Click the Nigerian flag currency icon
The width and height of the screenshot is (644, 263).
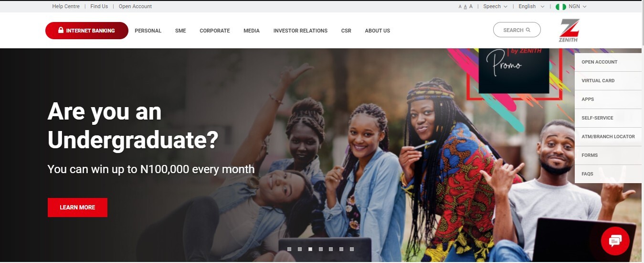point(561,7)
